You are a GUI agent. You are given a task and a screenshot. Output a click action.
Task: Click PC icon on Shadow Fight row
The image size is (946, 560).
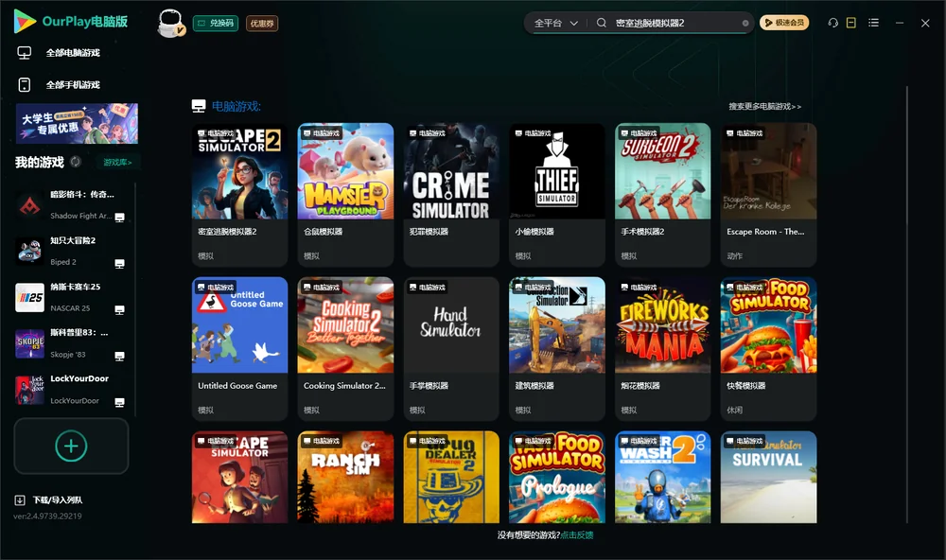[119, 218]
